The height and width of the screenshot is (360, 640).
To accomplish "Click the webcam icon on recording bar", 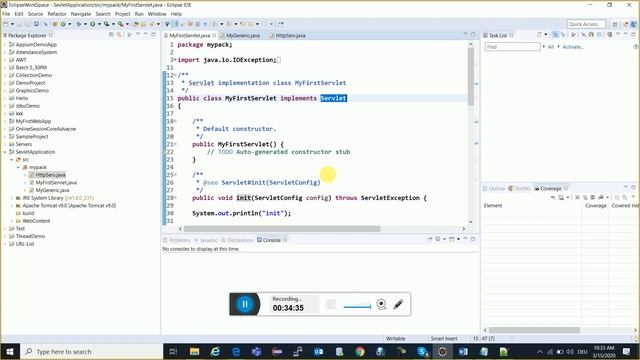I will tap(381, 304).
